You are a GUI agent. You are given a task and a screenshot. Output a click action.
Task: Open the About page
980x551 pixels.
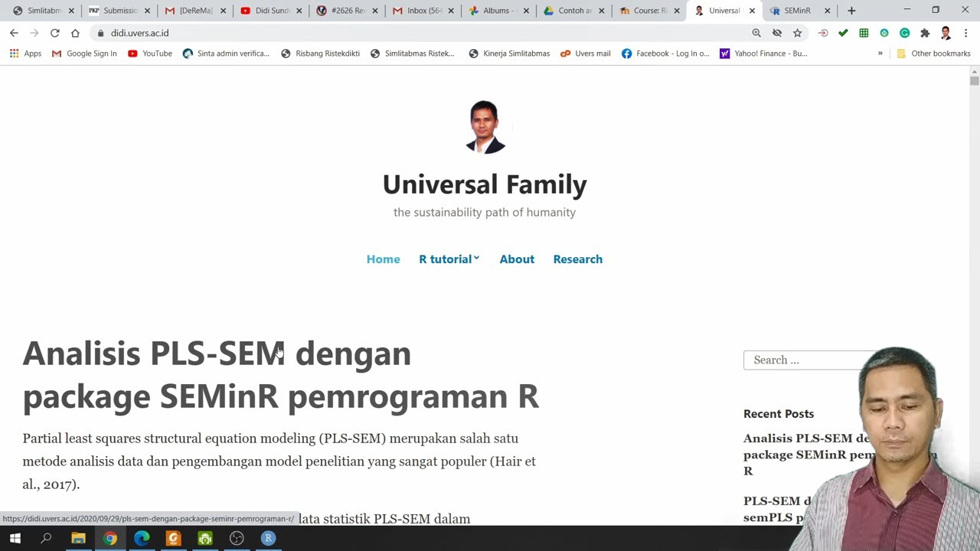pos(517,259)
